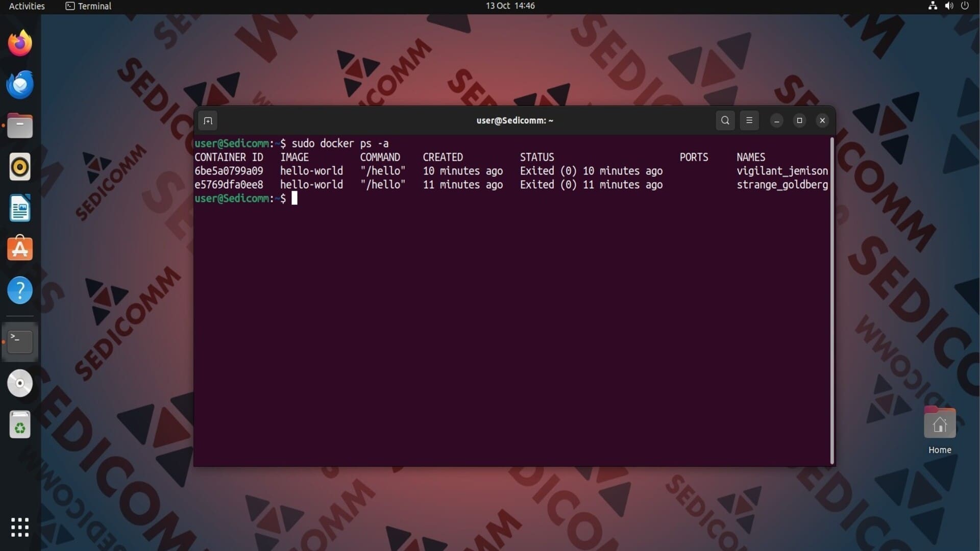
Task: Click hello-world image in first container row
Action: pyautogui.click(x=311, y=171)
